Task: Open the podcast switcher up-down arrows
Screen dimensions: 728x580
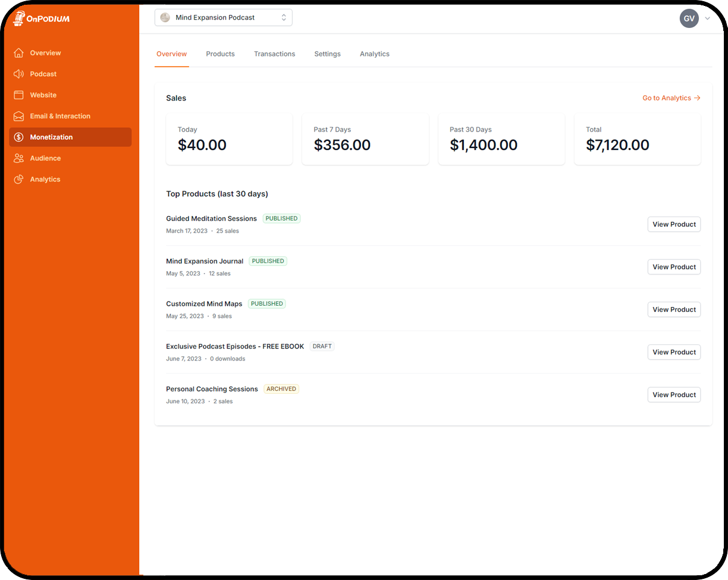Action: (284, 17)
